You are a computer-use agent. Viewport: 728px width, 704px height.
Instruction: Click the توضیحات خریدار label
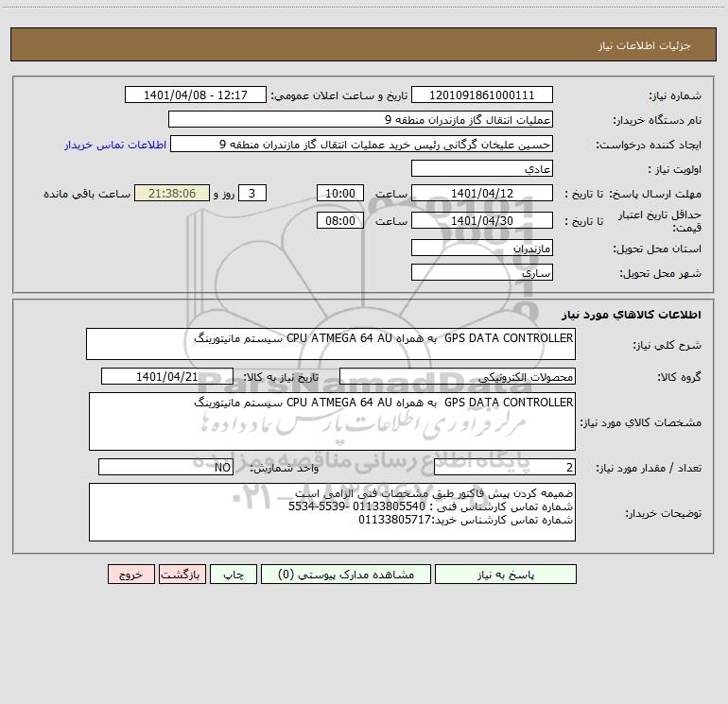[663, 513]
